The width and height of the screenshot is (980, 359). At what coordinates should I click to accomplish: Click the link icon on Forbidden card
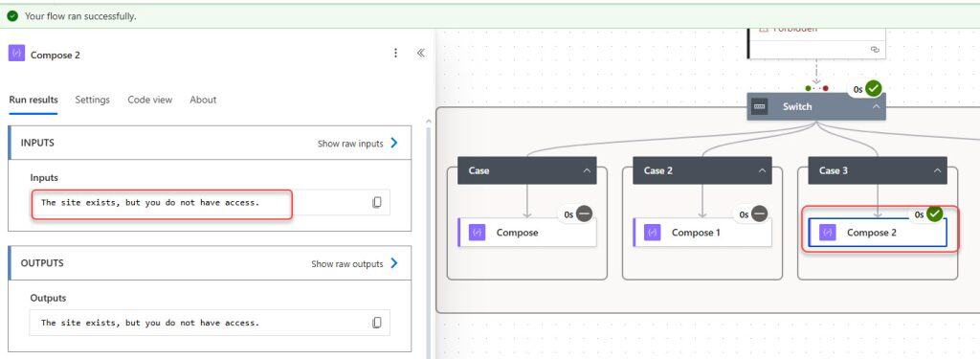875,49
